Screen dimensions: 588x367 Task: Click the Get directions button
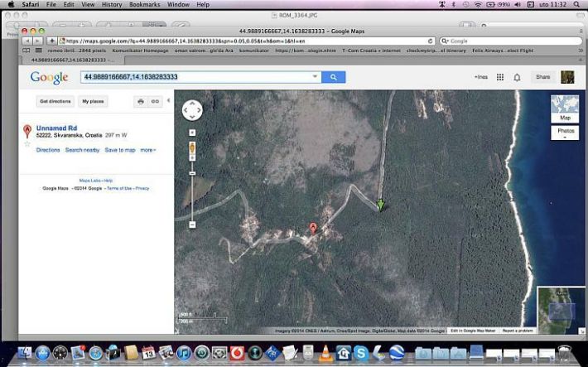pos(55,101)
